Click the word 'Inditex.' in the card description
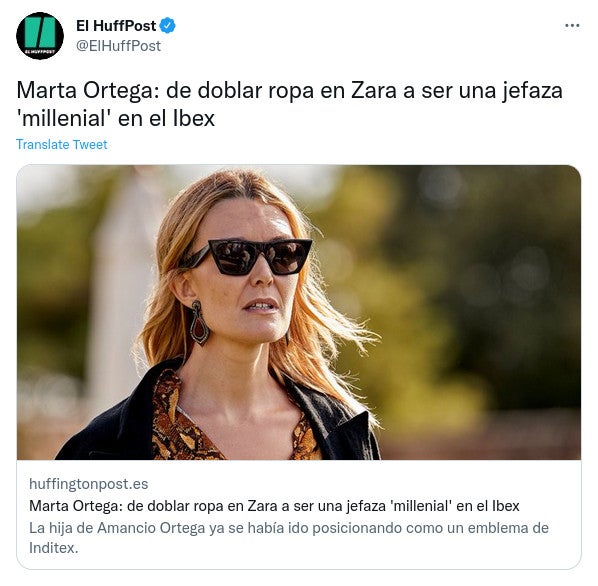 tap(53, 548)
